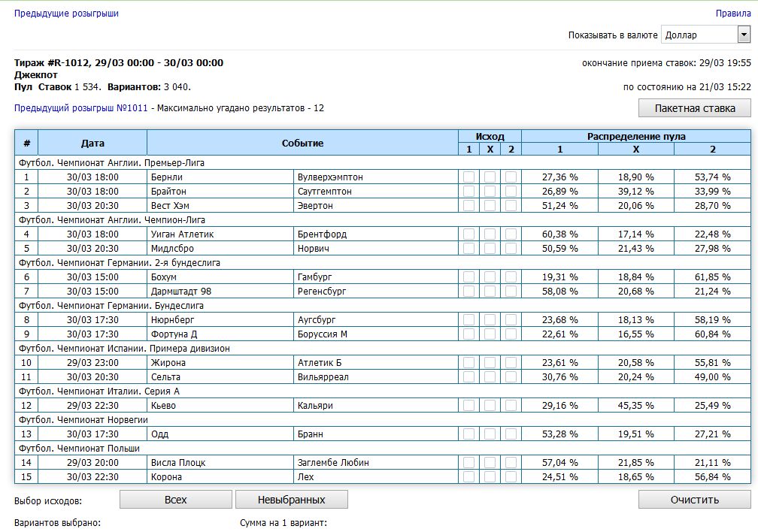This screenshot has height=532, width=758.
Task: Select outcome 2 for Вест Хэм vs Эвертон
Action: (511, 206)
